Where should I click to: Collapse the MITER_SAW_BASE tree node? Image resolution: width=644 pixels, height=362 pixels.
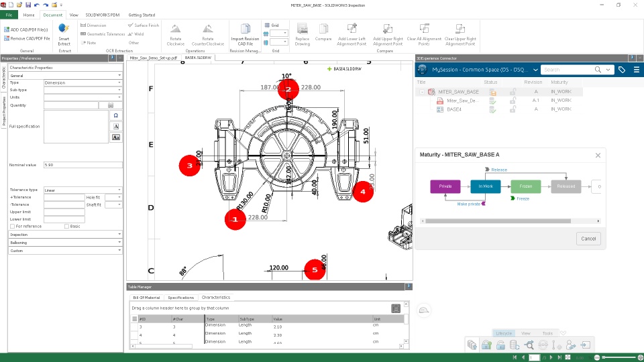coord(422,92)
